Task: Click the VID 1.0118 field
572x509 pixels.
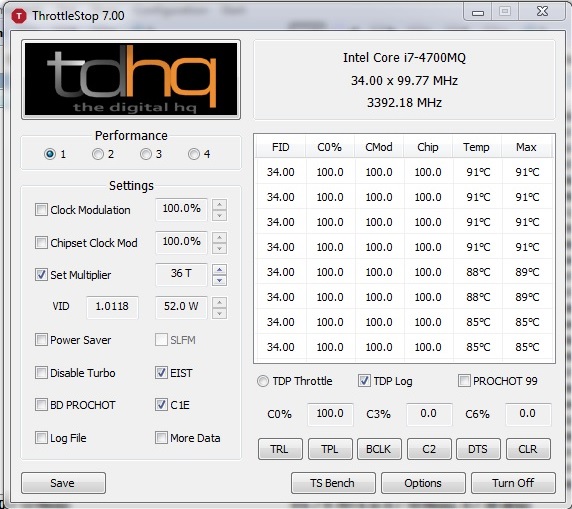Action: coord(112,306)
